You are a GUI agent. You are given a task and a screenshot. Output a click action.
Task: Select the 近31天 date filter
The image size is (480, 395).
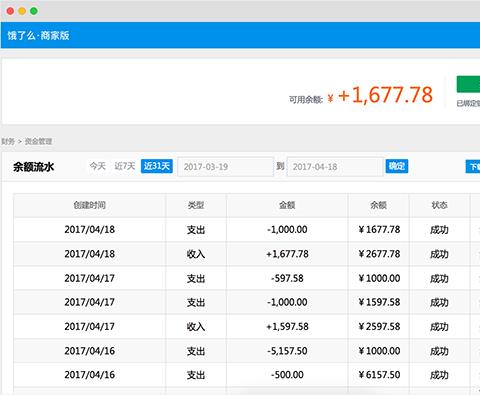tap(157, 166)
